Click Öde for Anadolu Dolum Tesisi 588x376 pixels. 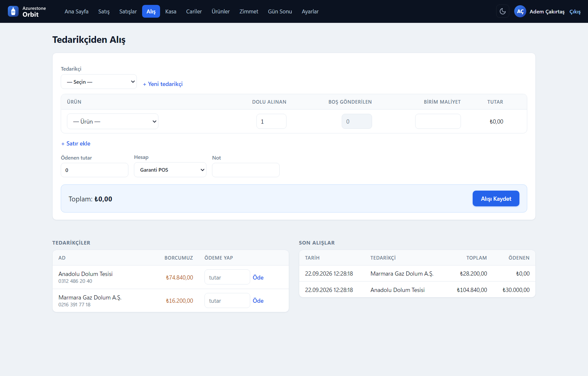(x=258, y=277)
